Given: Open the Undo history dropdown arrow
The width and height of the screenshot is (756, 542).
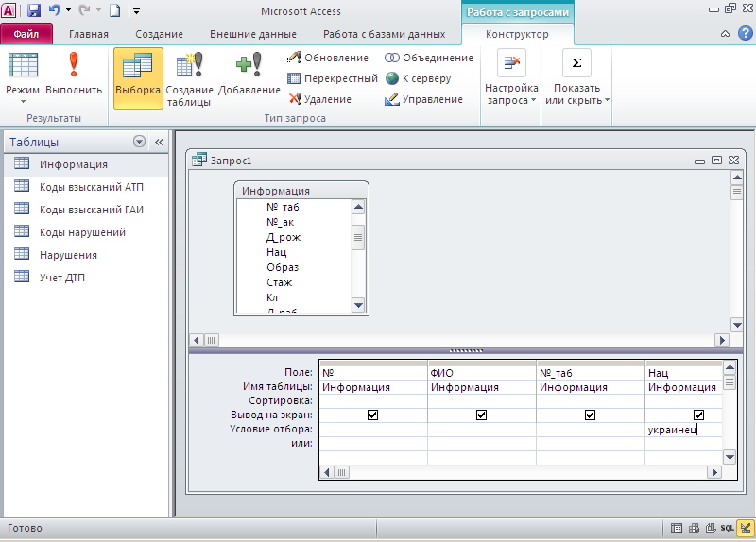Looking at the screenshot, I should click(68, 10).
